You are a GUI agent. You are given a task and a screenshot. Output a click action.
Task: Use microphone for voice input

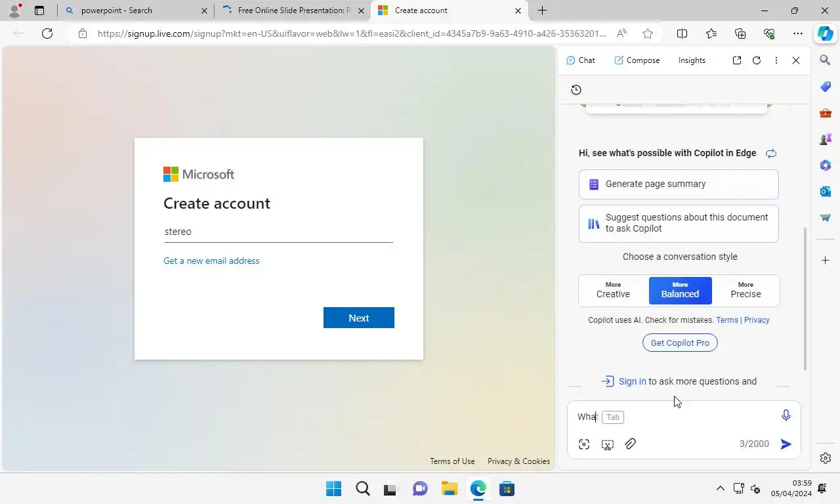(786, 415)
